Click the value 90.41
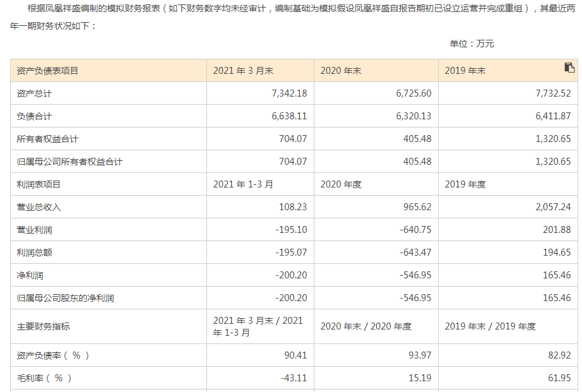 [295, 355]
